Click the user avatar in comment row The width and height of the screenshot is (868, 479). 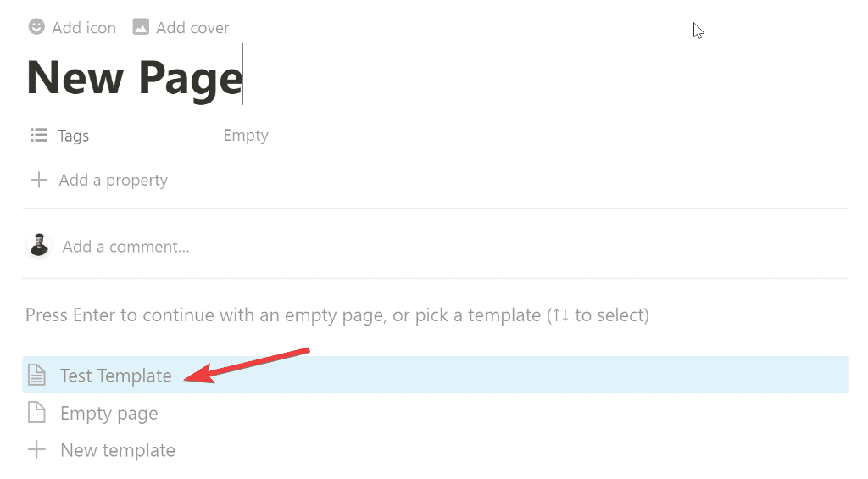(39, 246)
